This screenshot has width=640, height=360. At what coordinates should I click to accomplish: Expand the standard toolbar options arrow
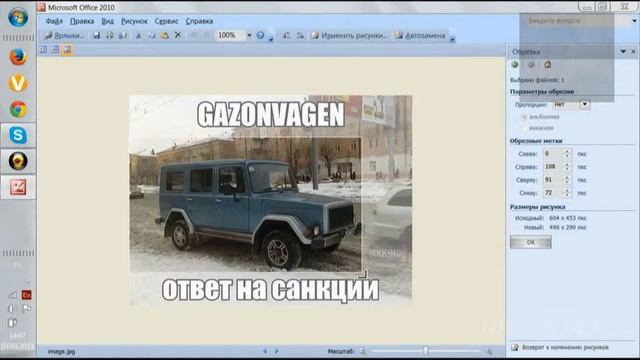pyautogui.click(x=271, y=40)
